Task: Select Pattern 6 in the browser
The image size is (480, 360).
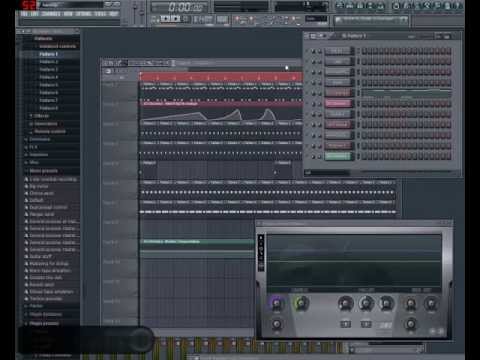Action: coord(49,92)
